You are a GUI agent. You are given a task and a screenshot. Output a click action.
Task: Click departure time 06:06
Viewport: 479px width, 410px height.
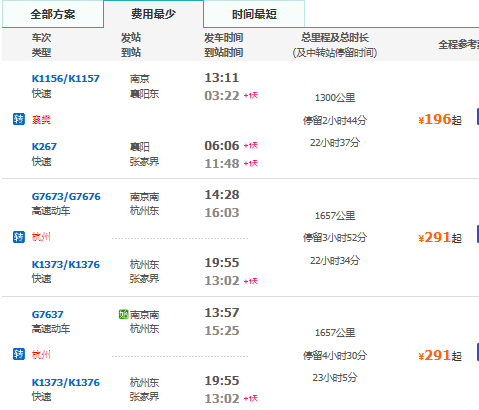[x=222, y=146]
